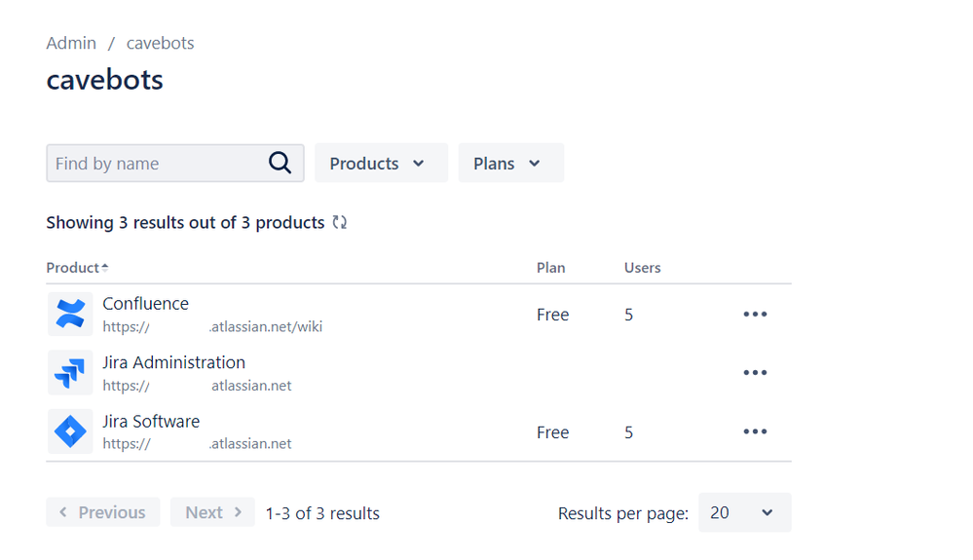Expand the Products filter dropdown

tap(381, 163)
